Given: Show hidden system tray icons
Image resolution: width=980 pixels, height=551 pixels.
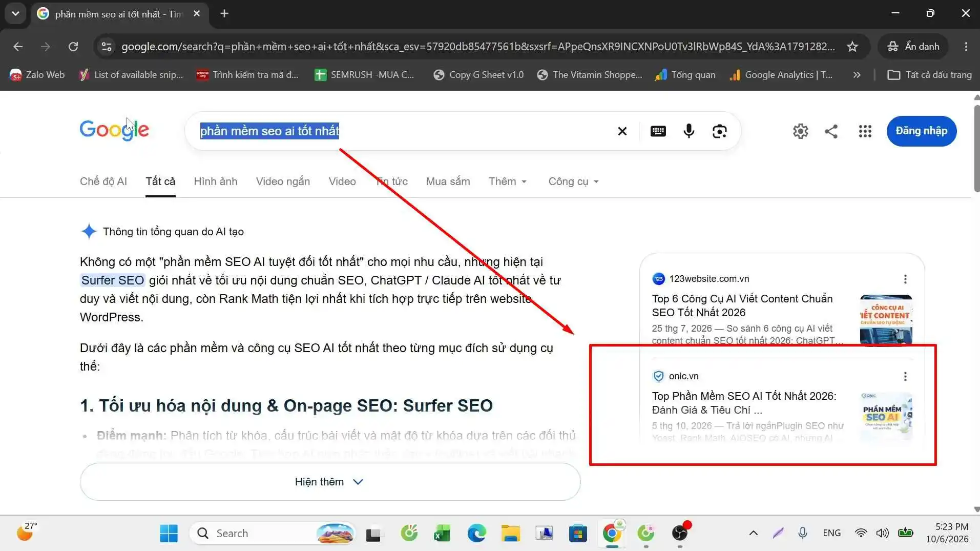Looking at the screenshot, I should click(753, 533).
